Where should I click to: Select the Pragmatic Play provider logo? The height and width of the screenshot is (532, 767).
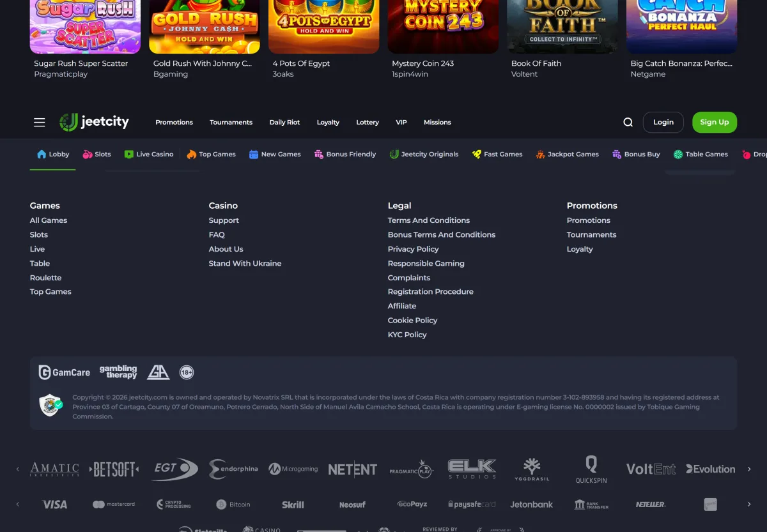tap(412, 469)
